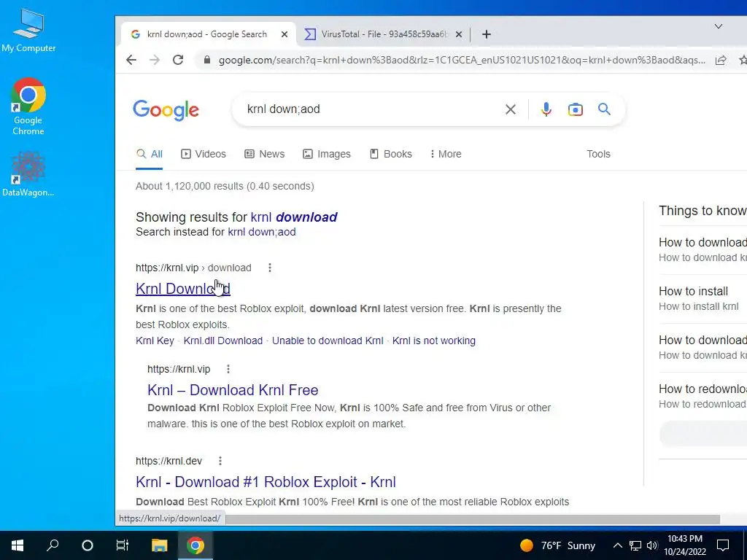747x560 pixels.
Task: Open three-dot menu beside krnl.dev result
Action: point(220,461)
